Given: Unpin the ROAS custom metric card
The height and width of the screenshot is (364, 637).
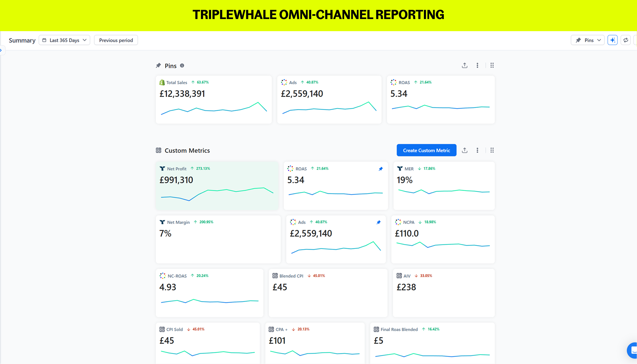Looking at the screenshot, I should pos(381,169).
